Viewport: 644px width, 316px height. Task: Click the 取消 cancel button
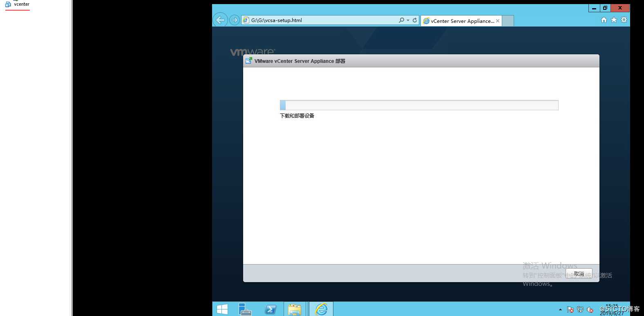pos(579,274)
